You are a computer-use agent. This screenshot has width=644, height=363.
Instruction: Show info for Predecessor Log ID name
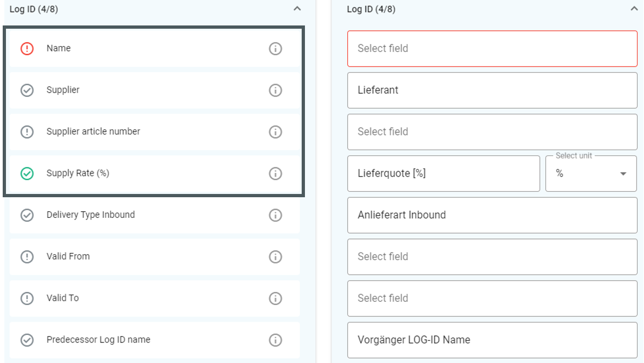coord(275,340)
